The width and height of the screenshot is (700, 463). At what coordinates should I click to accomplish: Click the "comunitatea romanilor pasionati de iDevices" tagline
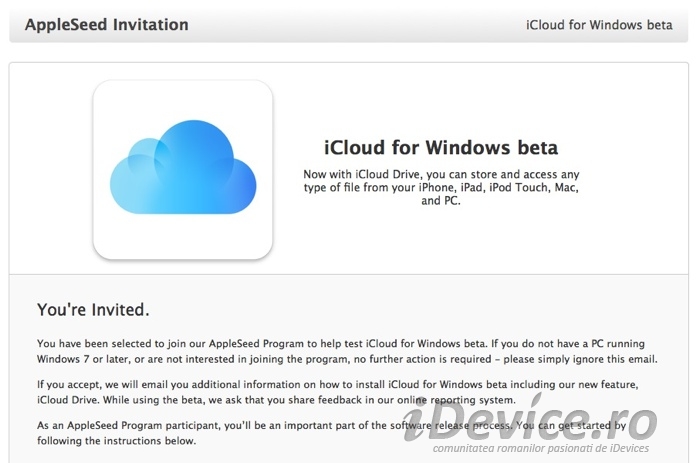coord(541,448)
